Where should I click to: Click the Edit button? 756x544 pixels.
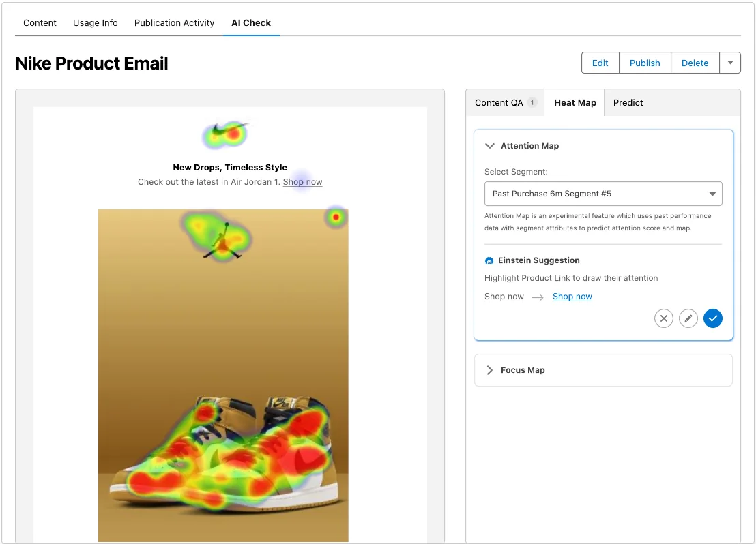pos(600,63)
